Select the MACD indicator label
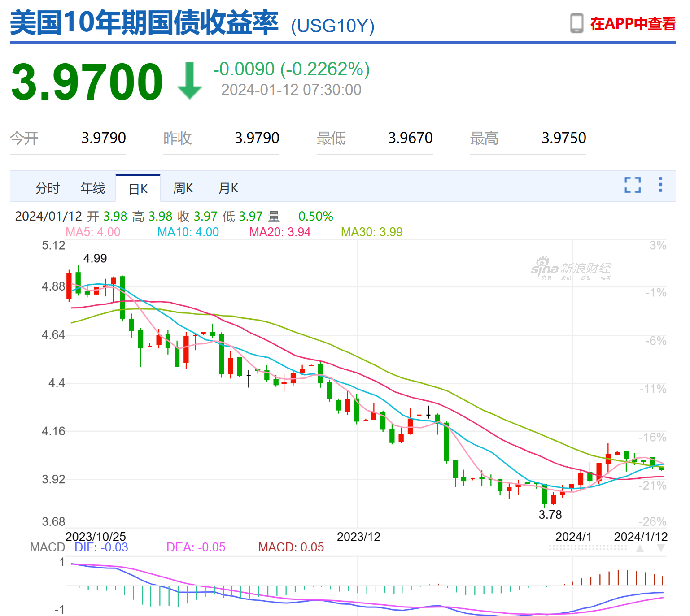Image resolution: width=690 pixels, height=616 pixels. pyautogui.click(x=46, y=547)
